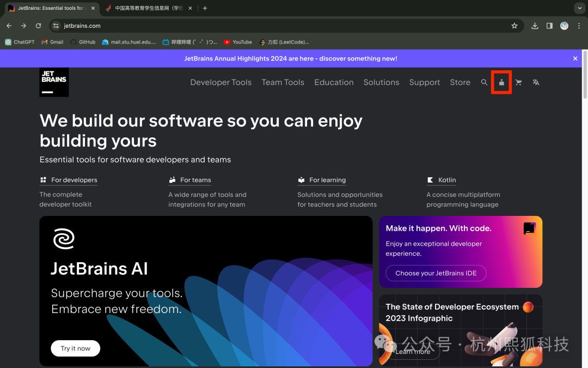
Task: Open the bilibili bookmark in the bookmarks bar
Action: (193, 42)
